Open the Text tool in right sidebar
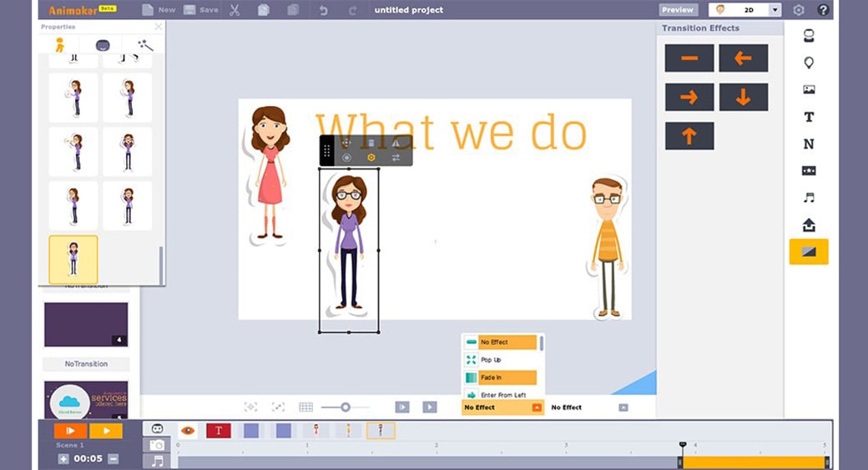This screenshot has height=470, width=868. click(808, 117)
